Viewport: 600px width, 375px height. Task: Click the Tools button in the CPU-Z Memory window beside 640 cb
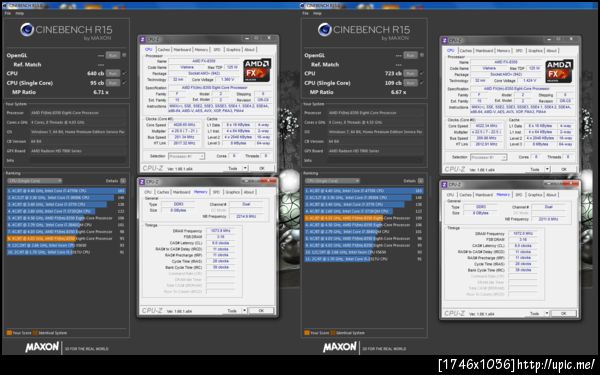point(233,311)
